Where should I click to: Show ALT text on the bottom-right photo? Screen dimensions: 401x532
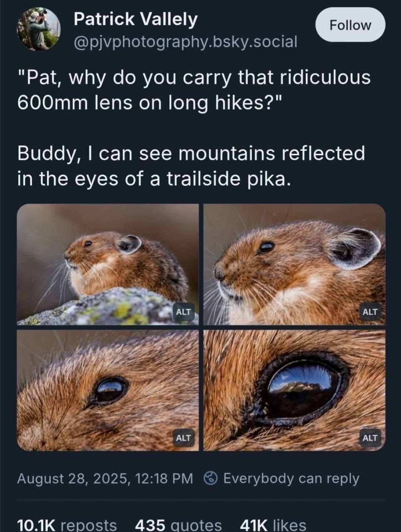tap(370, 438)
